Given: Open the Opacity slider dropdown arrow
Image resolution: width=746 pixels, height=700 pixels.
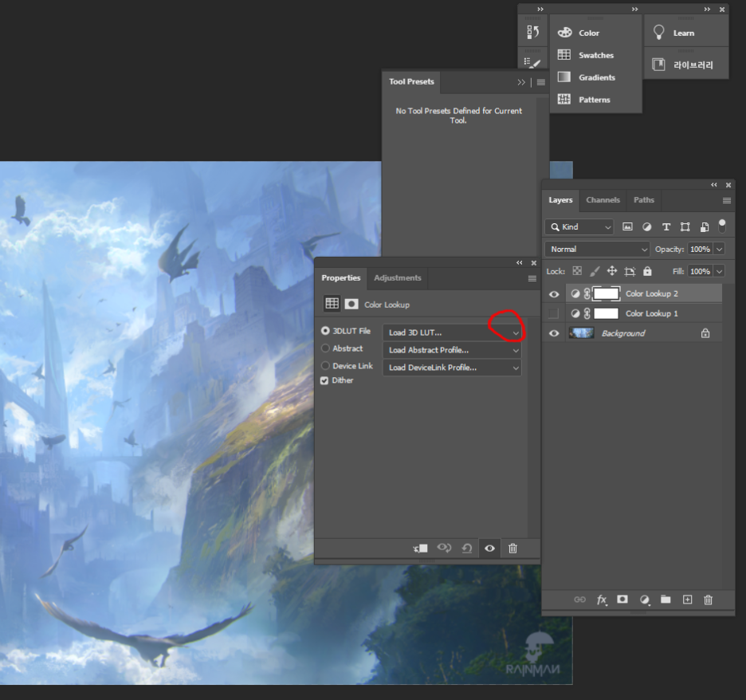Looking at the screenshot, I should 720,250.
